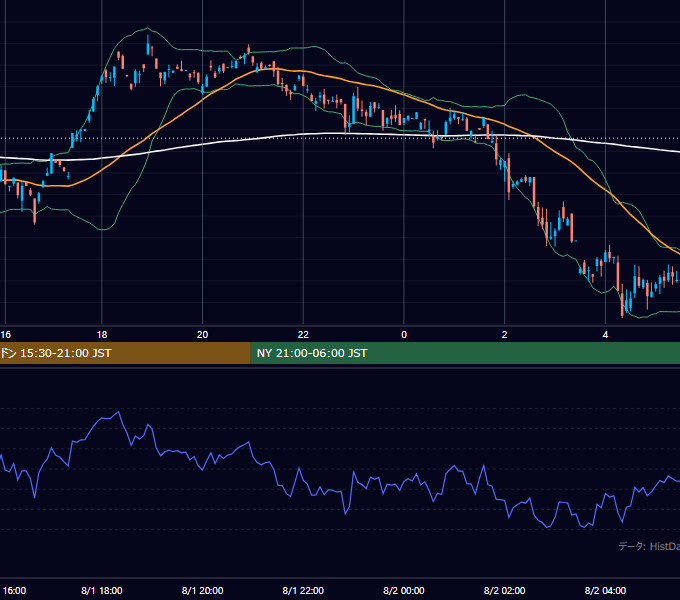Click the orange London 15:30-21:00 JST session band
The image size is (680, 600).
click(125, 353)
